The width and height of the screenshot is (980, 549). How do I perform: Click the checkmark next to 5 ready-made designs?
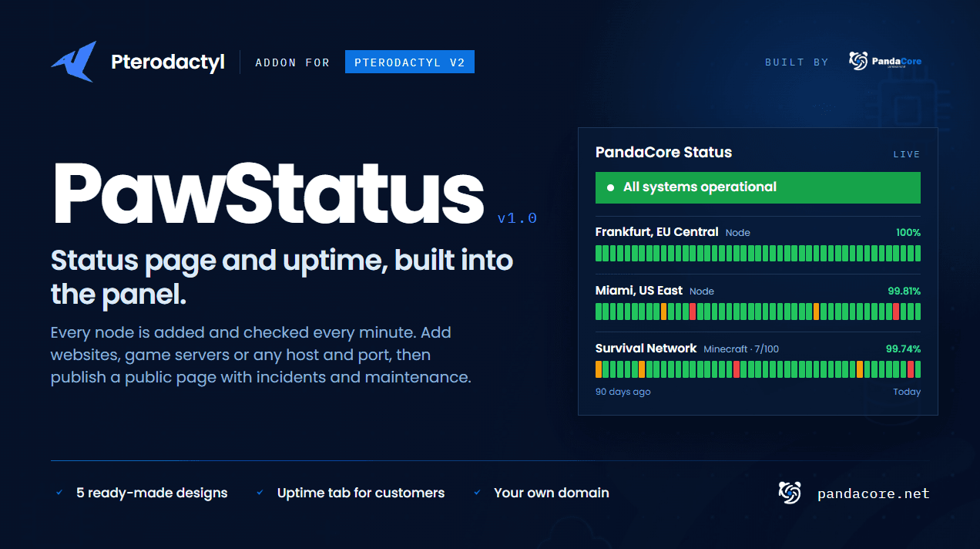click(x=59, y=493)
